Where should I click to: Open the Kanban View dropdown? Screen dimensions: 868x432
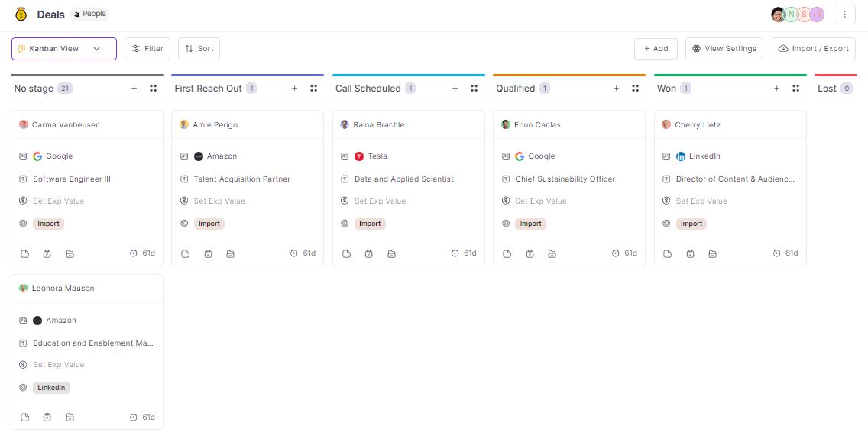(64, 49)
